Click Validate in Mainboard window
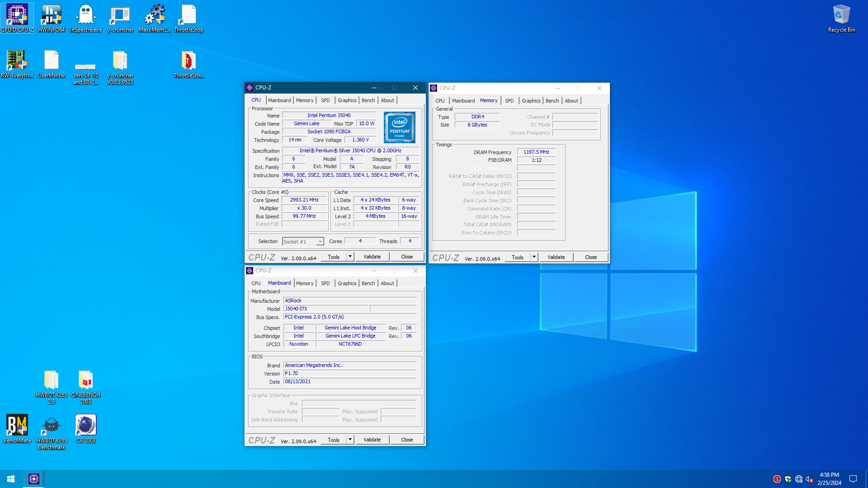This screenshot has height=488, width=868. tap(372, 440)
